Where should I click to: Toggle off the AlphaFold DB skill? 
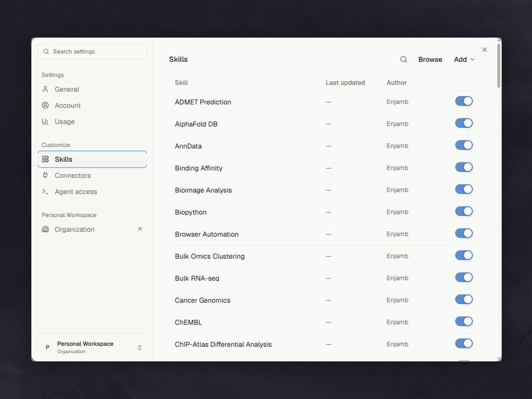[464, 123]
